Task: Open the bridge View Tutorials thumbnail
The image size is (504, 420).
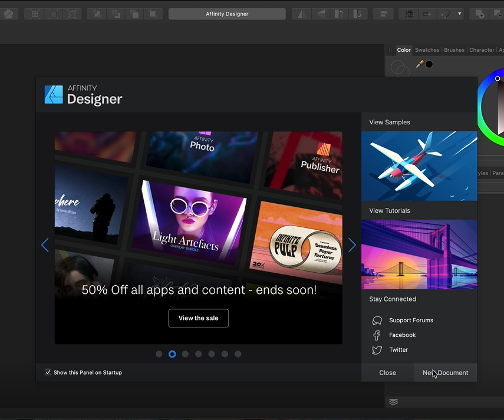Action: tap(419, 254)
